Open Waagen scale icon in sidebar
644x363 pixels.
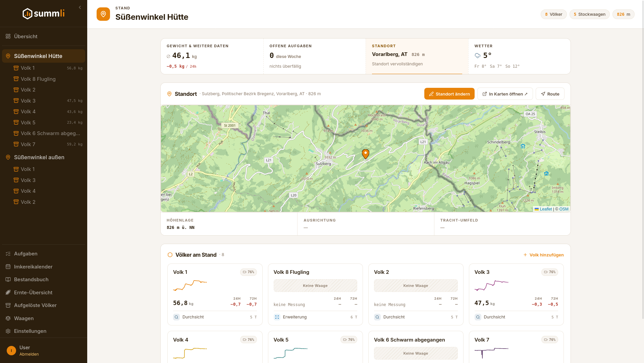[8, 318]
